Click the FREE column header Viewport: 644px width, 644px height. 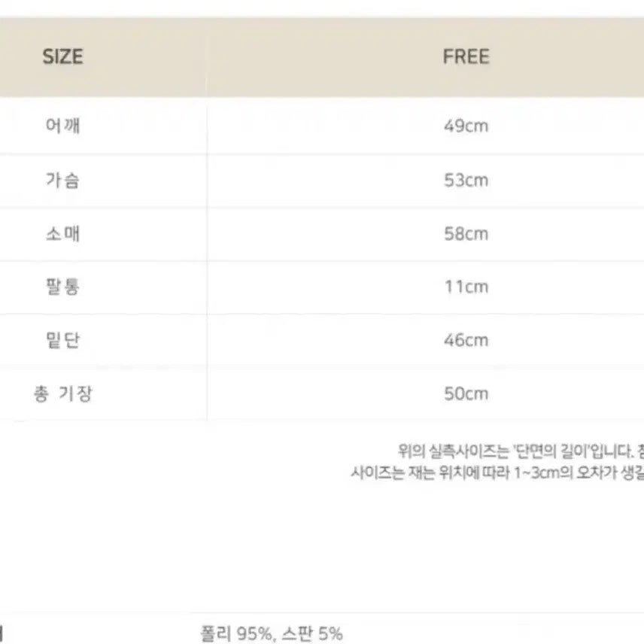(466, 57)
